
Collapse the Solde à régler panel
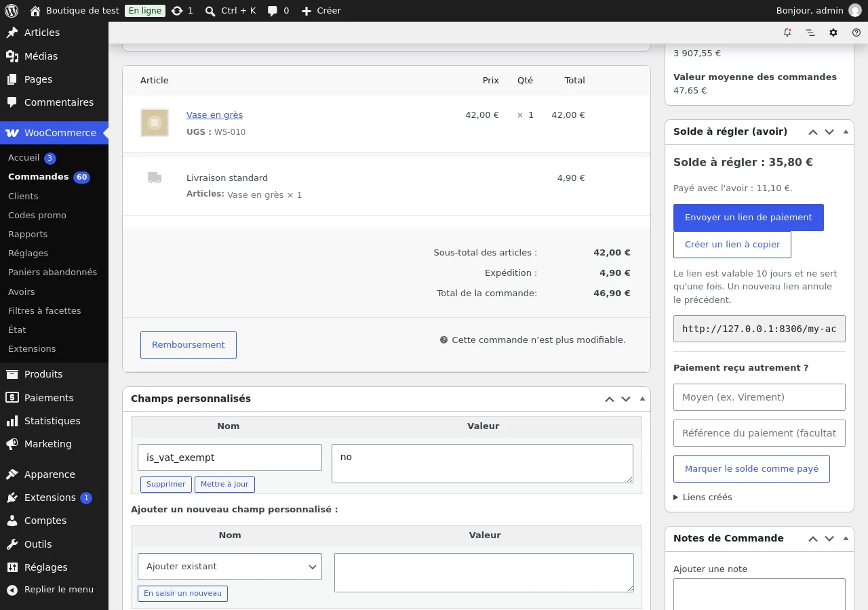tap(846, 132)
